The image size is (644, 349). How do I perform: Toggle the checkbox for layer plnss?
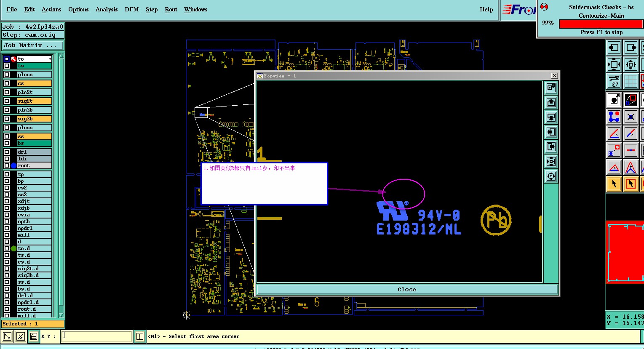pyautogui.click(x=7, y=128)
